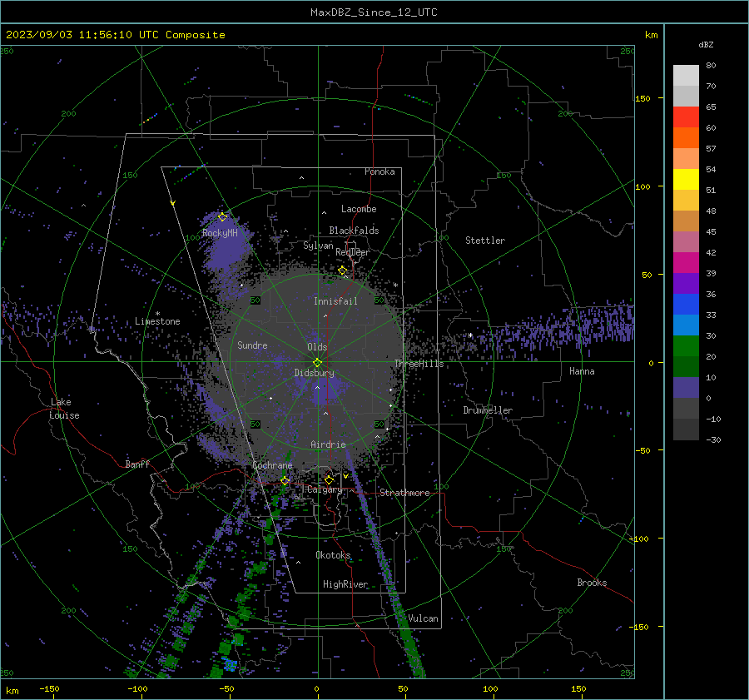Screen dimensions: 749x700
Task: Click the Olds town label
Action: pos(317,347)
